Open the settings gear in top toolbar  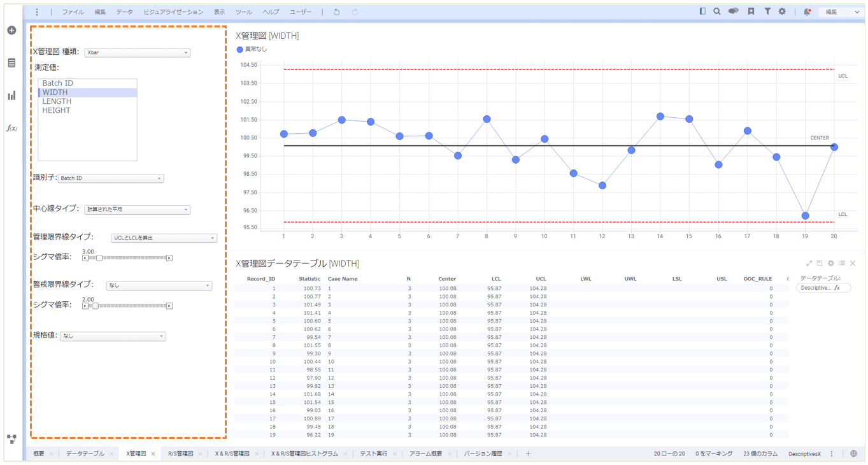[x=782, y=11]
